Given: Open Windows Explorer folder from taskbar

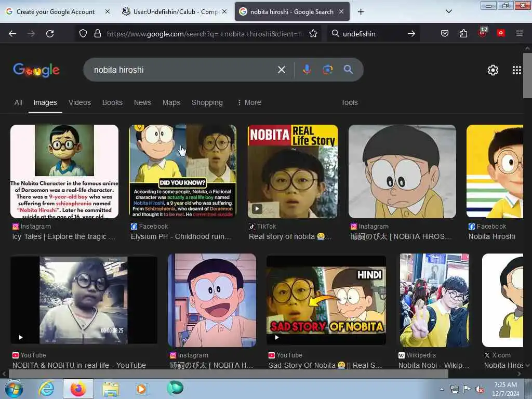Looking at the screenshot, I should (111, 389).
